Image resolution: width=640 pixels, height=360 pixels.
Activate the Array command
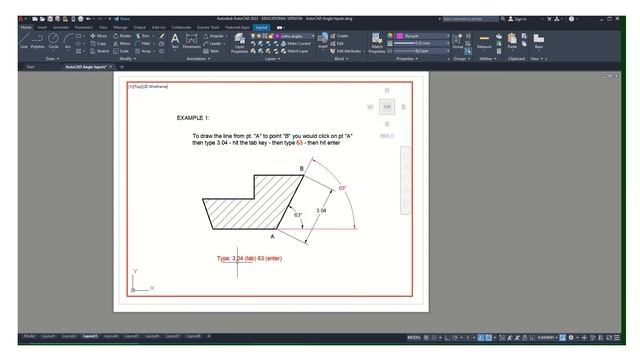tap(143, 51)
